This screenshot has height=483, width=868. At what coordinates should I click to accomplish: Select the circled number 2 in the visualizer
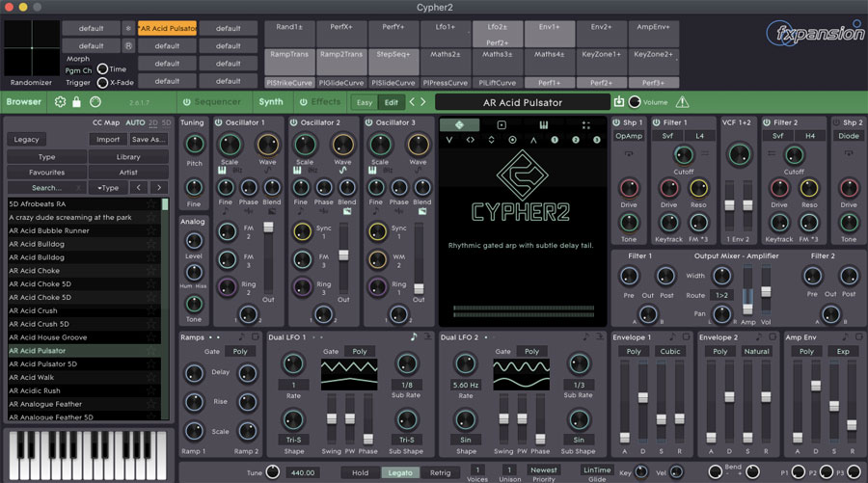576,140
